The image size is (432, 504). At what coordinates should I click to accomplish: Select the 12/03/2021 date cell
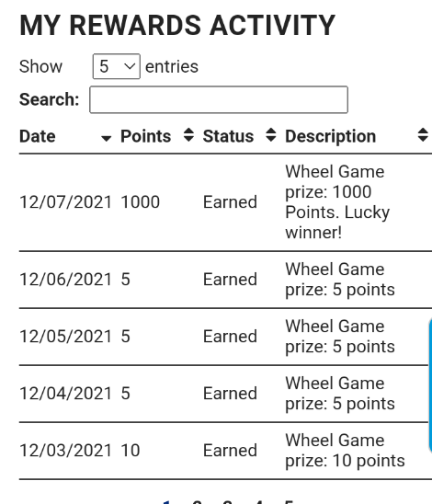pos(65,451)
